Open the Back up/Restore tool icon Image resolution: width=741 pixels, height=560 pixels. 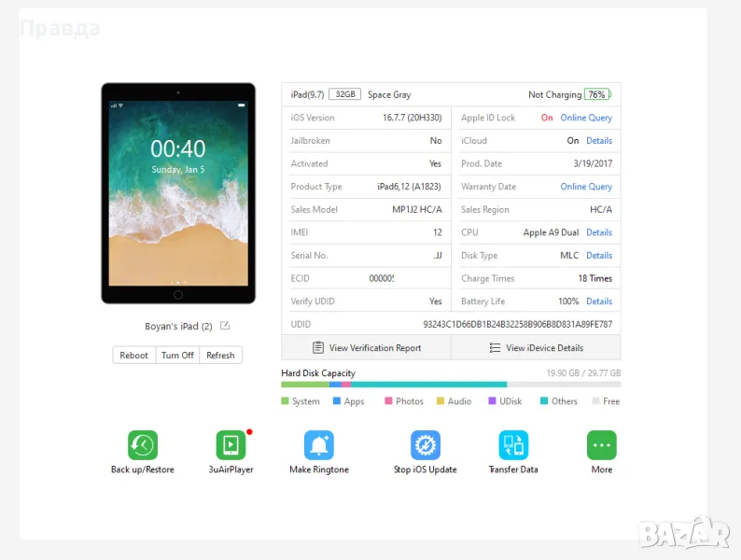click(x=142, y=445)
